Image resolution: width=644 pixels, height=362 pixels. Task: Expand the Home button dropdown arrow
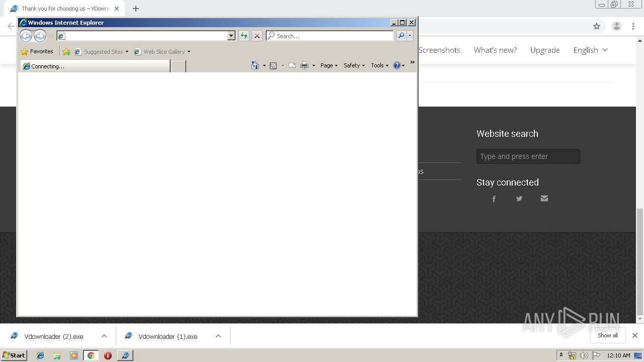[x=264, y=66]
